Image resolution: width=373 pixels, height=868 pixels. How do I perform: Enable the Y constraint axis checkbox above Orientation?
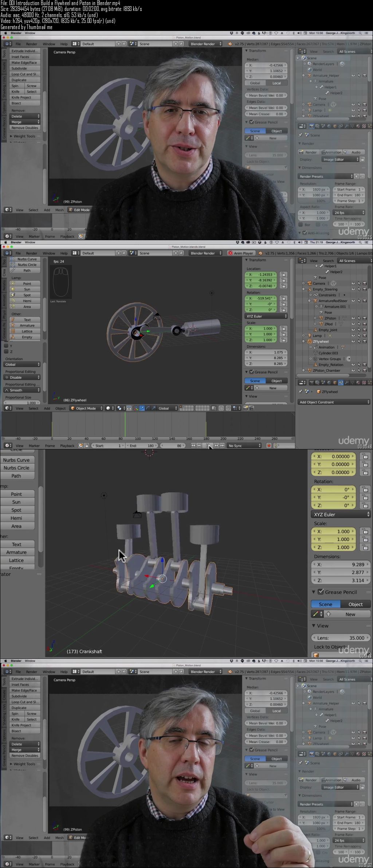pos(6,346)
